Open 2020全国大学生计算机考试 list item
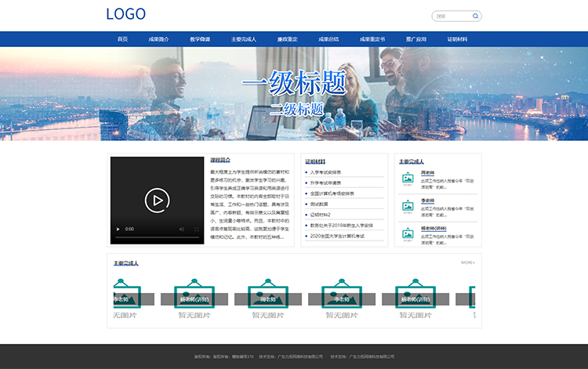Viewport: 588px width, 369px height. [x=337, y=236]
